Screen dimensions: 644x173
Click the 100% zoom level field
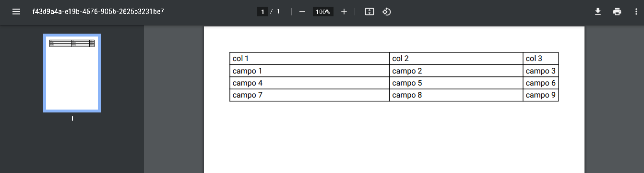(323, 12)
